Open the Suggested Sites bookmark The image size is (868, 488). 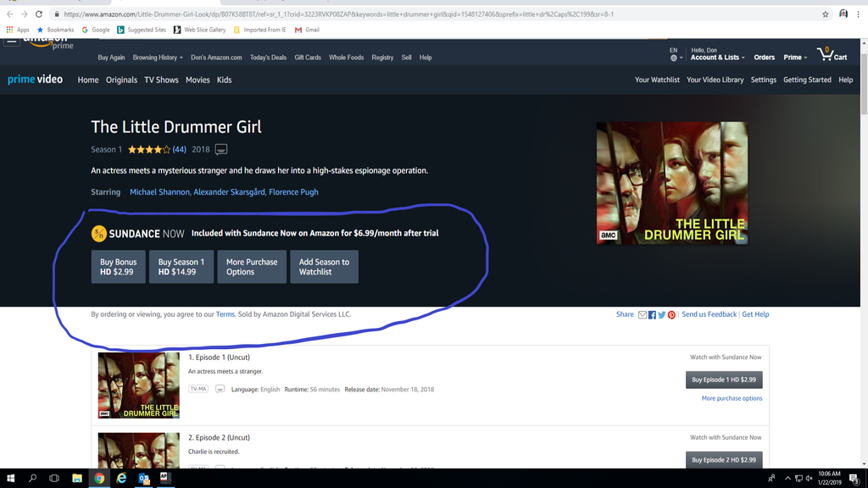point(142,30)
